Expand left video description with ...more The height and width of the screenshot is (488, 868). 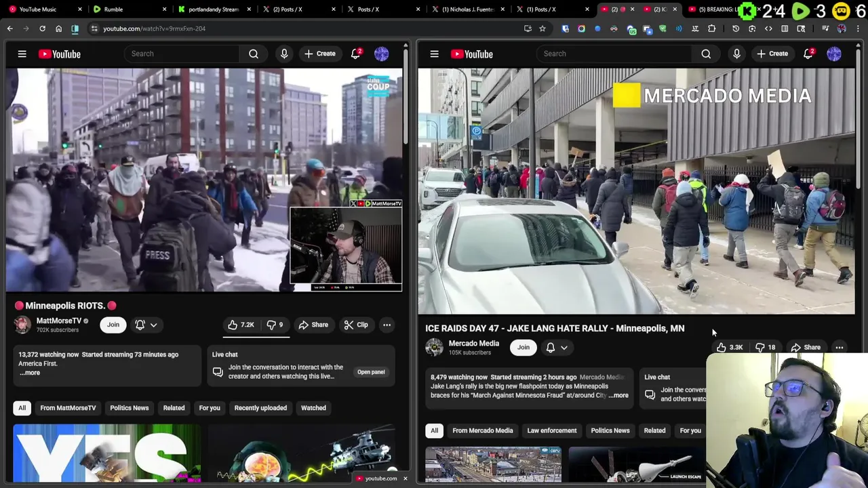[29, 373]
